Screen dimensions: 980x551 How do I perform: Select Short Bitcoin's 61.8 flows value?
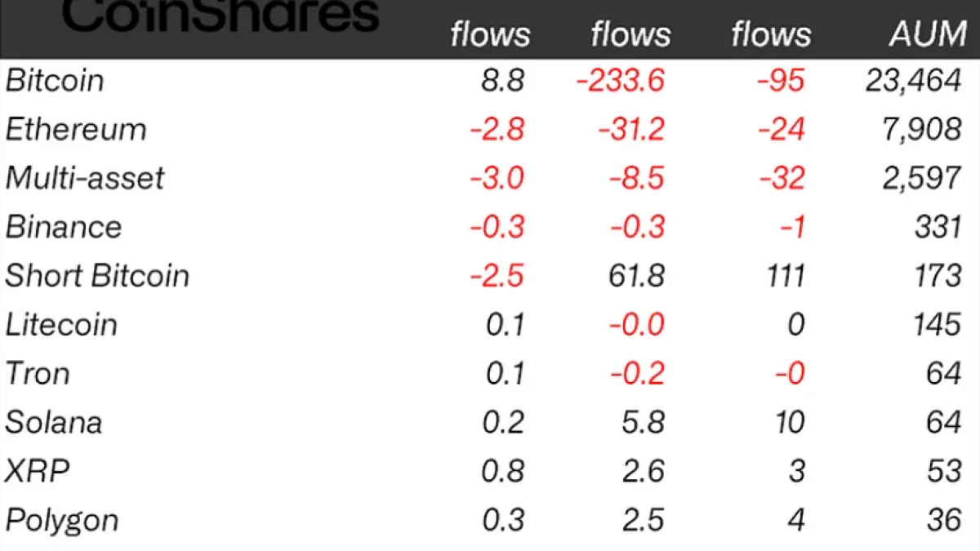click(x=638, y=276)
